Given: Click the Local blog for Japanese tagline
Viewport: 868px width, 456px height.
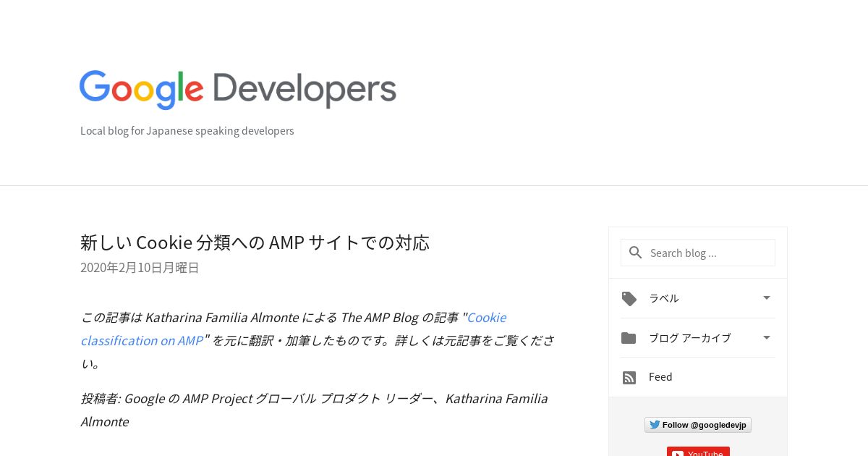Looking at the screenshot, I should [x=187, y=131].
